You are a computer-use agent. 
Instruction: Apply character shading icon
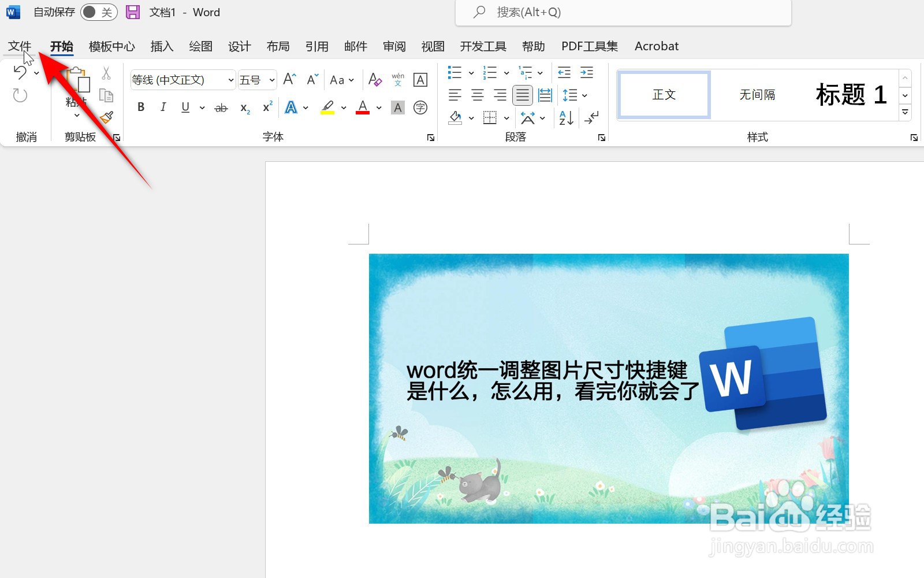point(398,108)
